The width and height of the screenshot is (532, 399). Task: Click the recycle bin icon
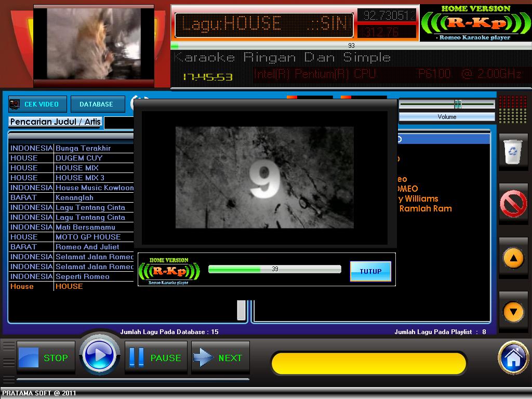tap(513, 152)
